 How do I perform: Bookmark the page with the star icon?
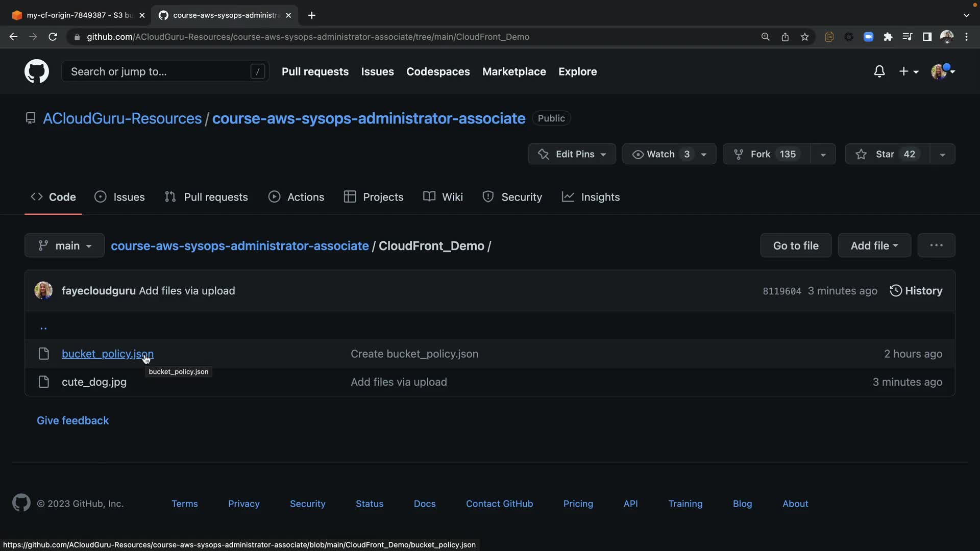805,37
